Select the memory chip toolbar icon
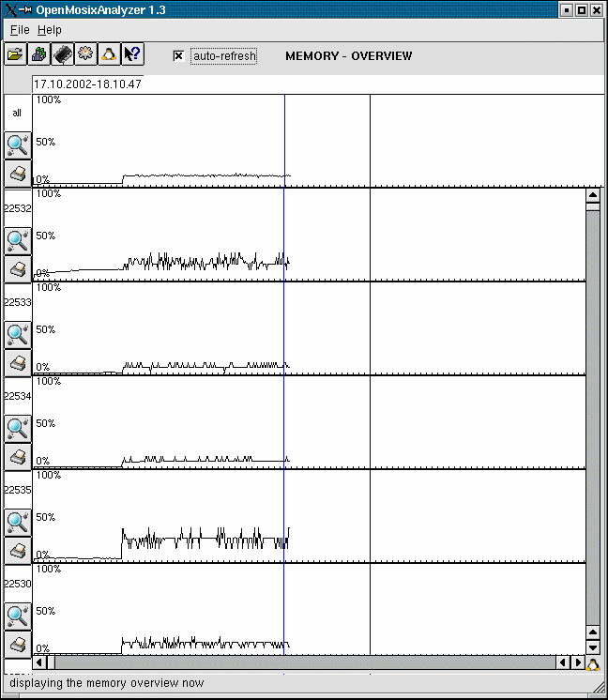The width and height of the screenshot is (608, 700). click(x=62, y=55)
